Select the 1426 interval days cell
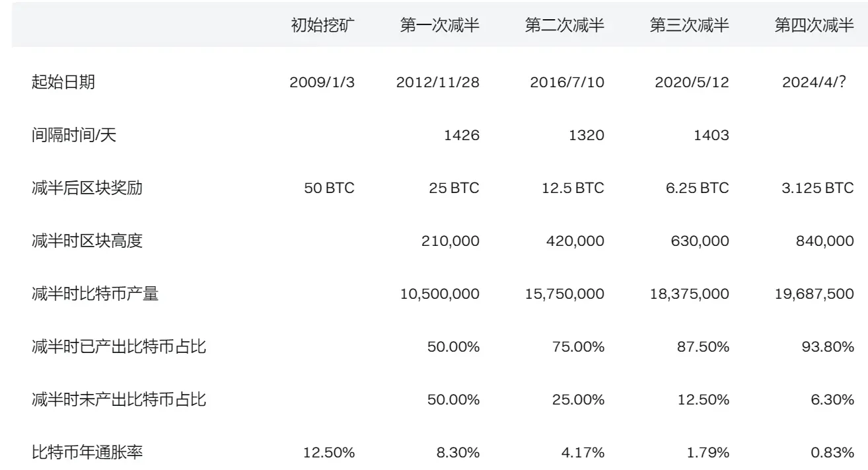This screenshot has height=470, width=868. (461, 136)
